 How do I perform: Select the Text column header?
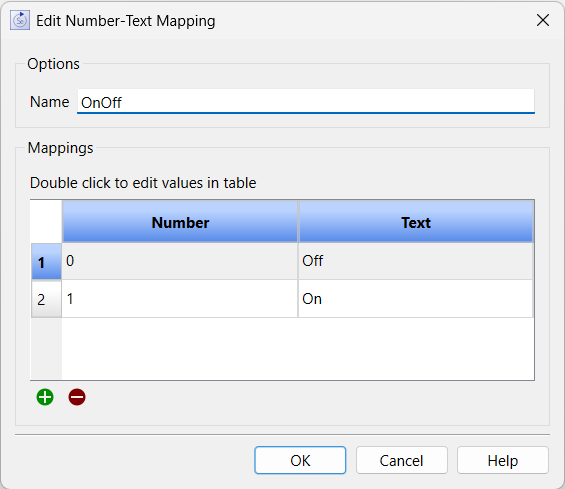coord(415,222)
